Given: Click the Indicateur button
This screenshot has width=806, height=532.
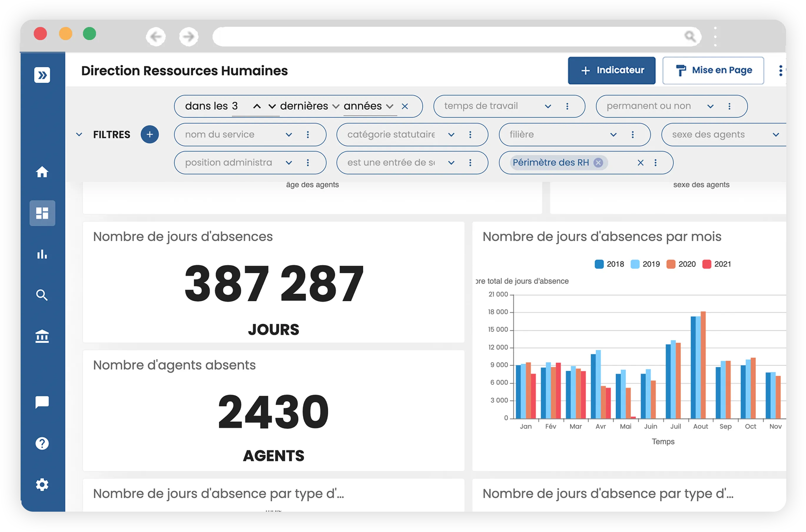Looking at the screenshot, I should tap(611, 71).
